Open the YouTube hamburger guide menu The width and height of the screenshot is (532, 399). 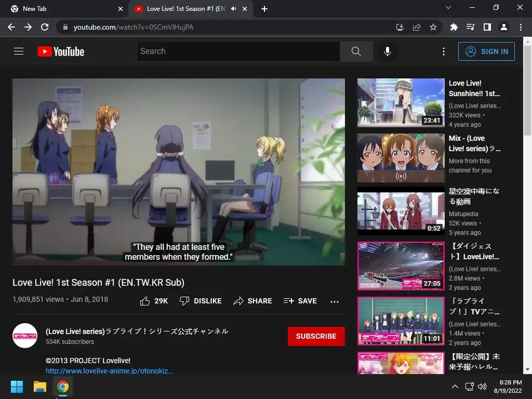pyautogui.click(x=19, y=51)
